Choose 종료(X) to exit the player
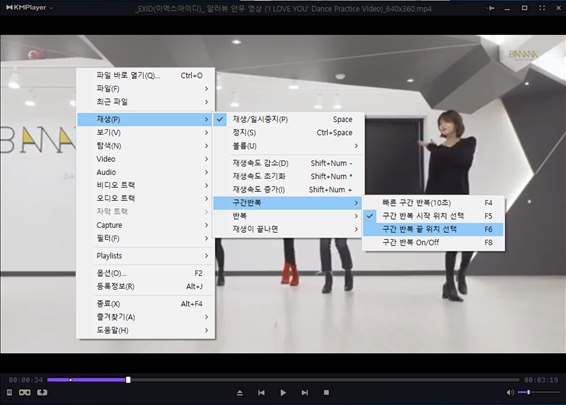566x405 pixels. [x=146, y=304]
